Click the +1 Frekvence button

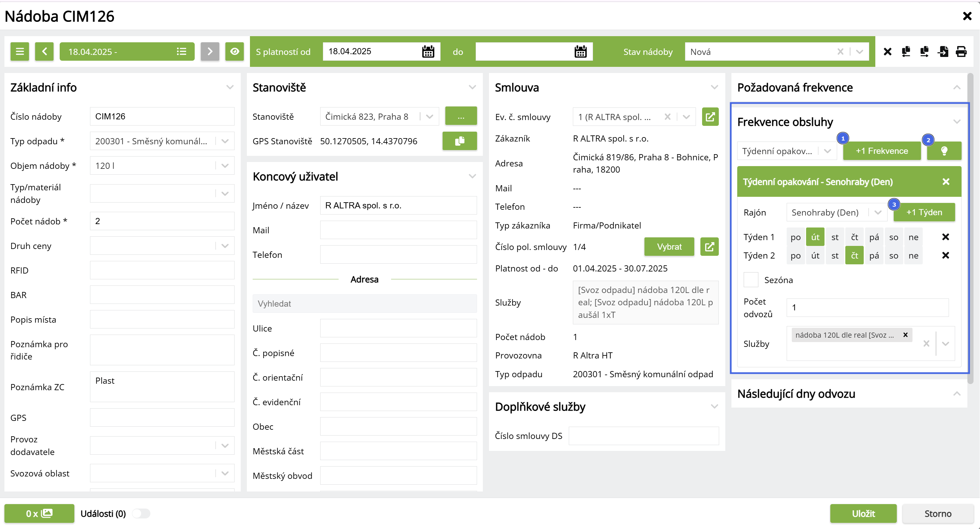(x=881, y=151)
